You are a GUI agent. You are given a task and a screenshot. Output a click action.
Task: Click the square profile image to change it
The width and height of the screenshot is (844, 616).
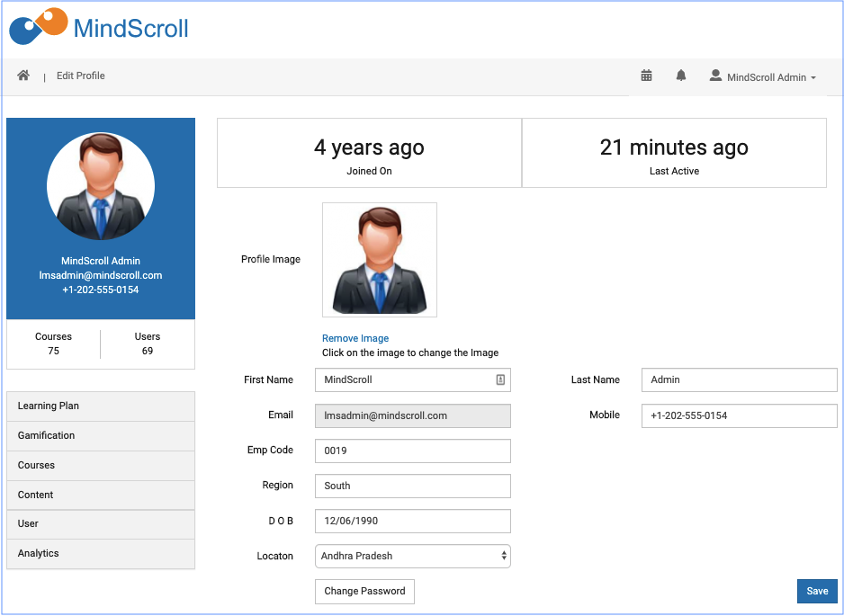380,260
